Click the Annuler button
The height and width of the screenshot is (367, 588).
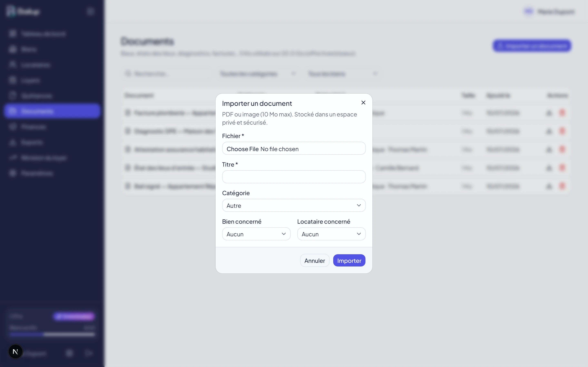point(315,260)
